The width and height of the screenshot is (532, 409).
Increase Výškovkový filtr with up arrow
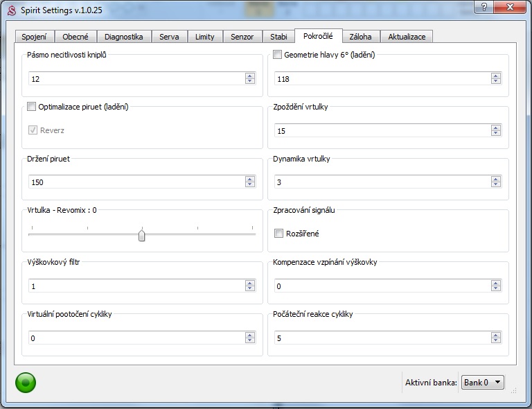point(250,283)
